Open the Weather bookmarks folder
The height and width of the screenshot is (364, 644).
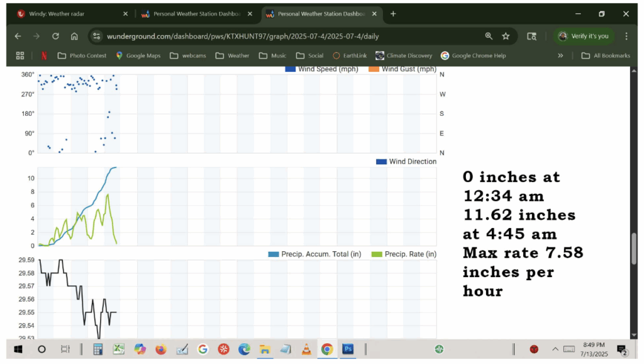pyautogui.click(x=232, y=55)
